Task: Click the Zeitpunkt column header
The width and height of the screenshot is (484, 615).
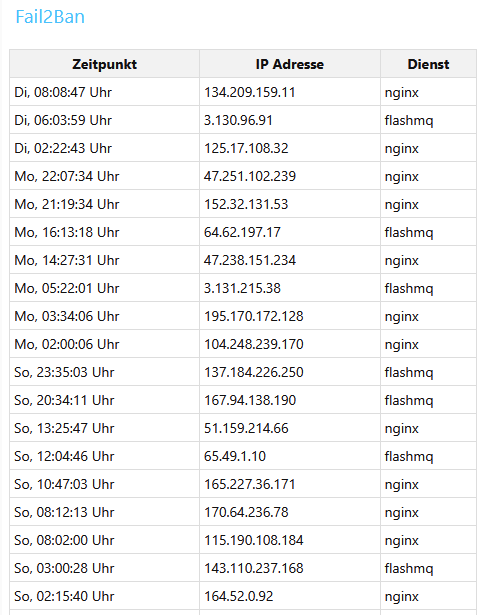Action: tap(104, 64)
